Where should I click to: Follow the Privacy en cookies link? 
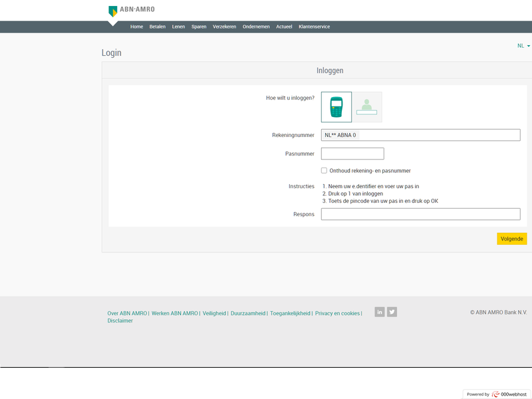pos(337,313)
